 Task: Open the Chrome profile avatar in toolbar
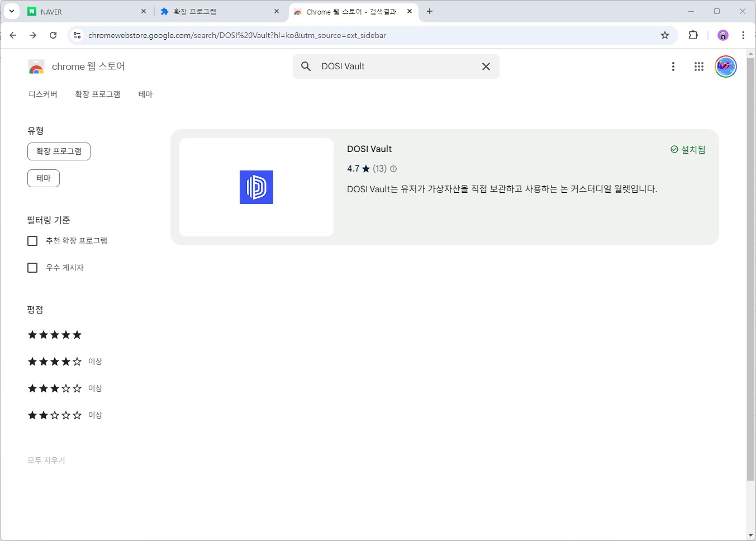pos(723,35)
